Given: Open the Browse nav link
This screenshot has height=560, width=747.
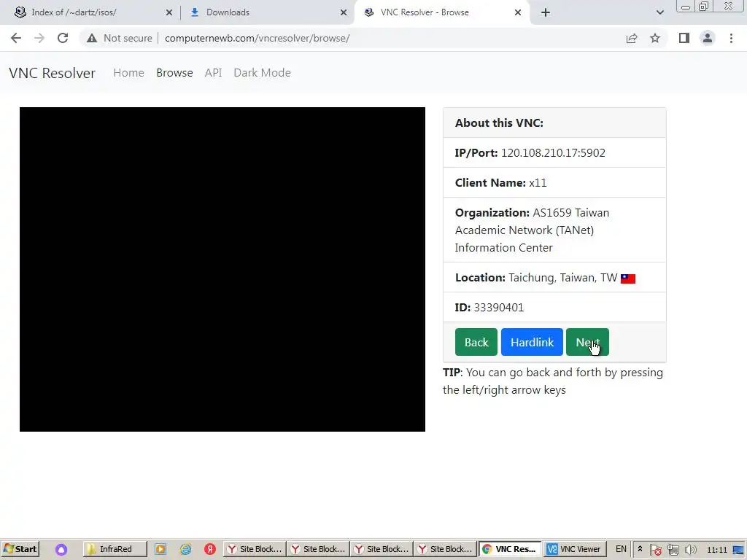Looking at the screenshot, I should 174,73.
